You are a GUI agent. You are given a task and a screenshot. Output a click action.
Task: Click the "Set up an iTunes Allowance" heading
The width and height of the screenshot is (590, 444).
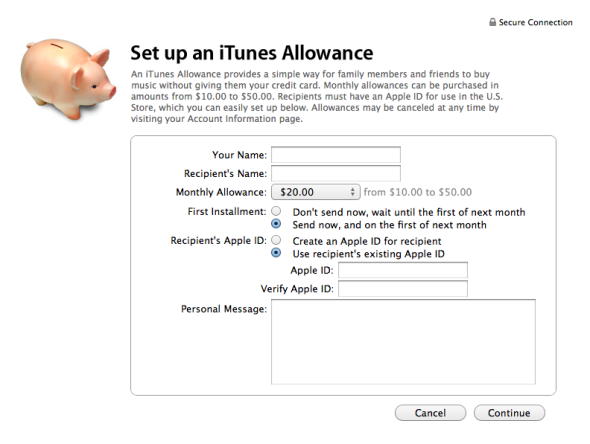pyautogui.click(x=252, y=53)
